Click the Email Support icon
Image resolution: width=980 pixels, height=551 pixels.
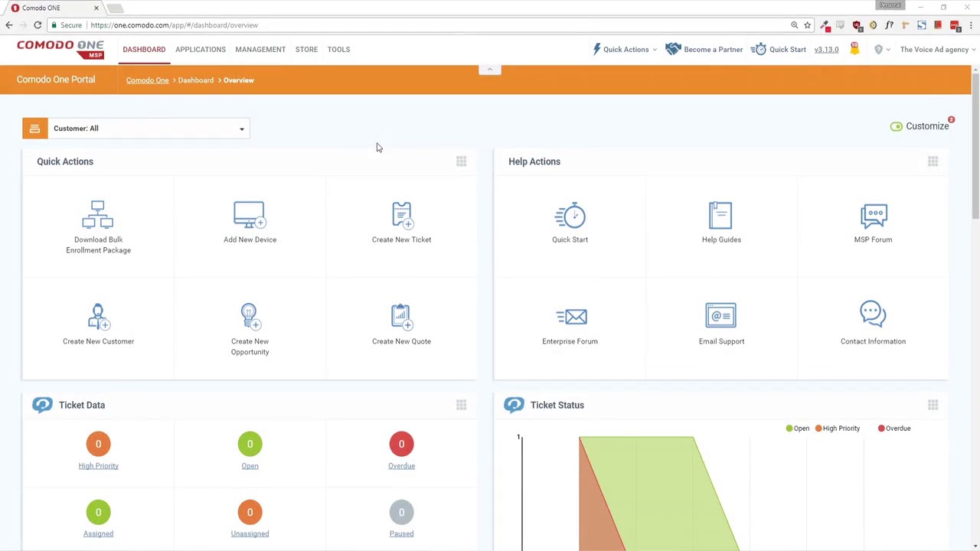point(720,315)
